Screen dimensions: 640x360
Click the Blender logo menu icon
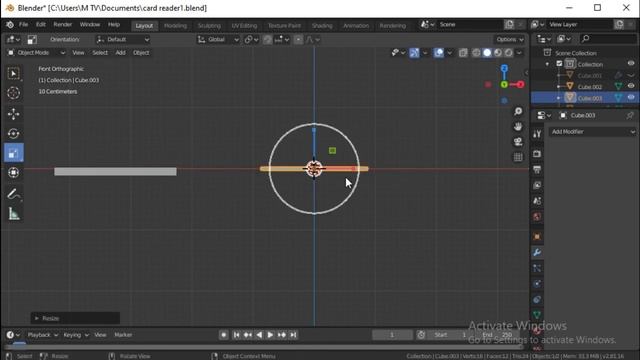pos(10,25)
